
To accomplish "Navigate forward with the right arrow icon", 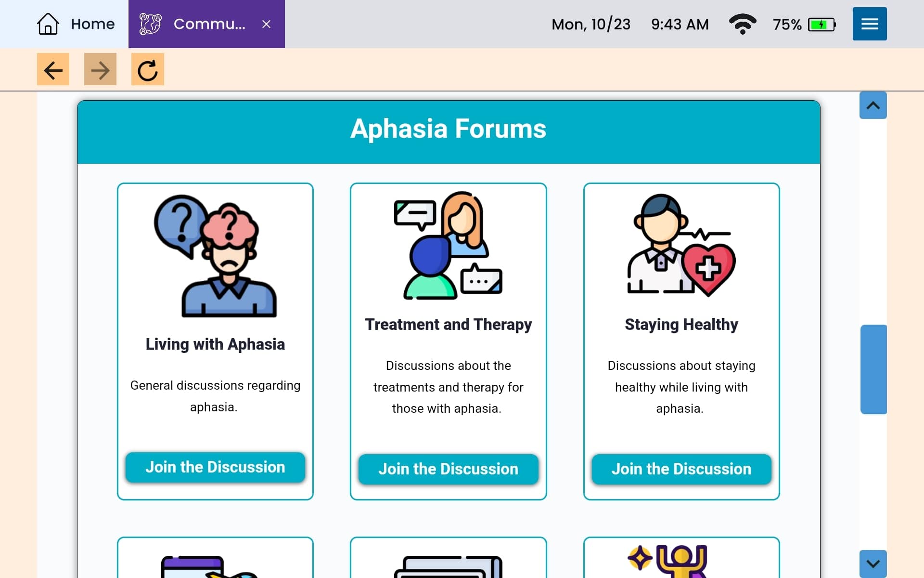I will click(x=100, y=69).
